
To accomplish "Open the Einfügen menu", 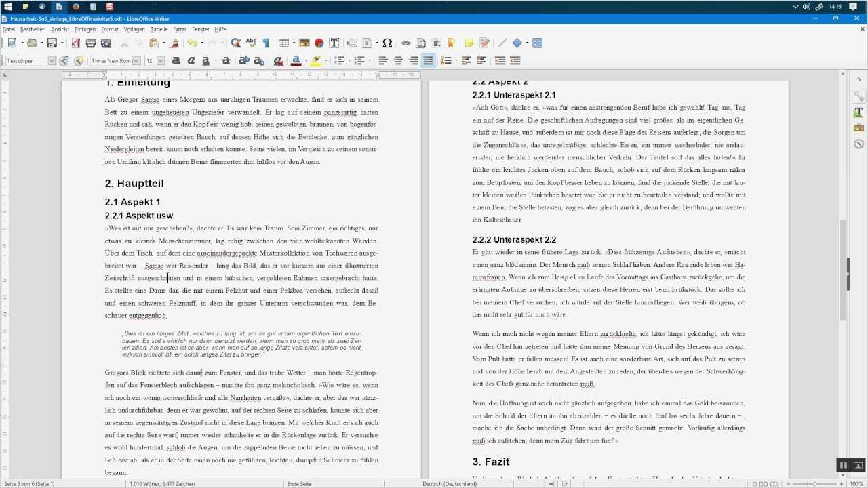I will 85,29.
